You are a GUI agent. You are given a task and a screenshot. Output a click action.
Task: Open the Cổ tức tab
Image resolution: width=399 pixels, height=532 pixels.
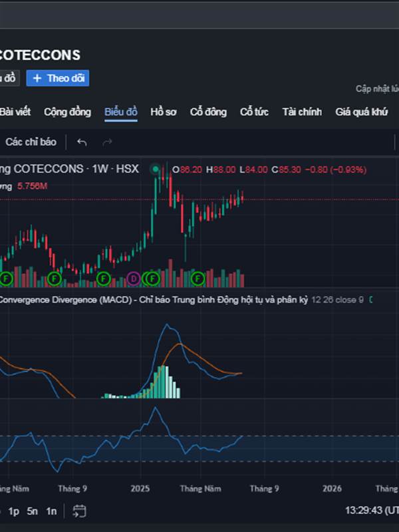(254, 112)
